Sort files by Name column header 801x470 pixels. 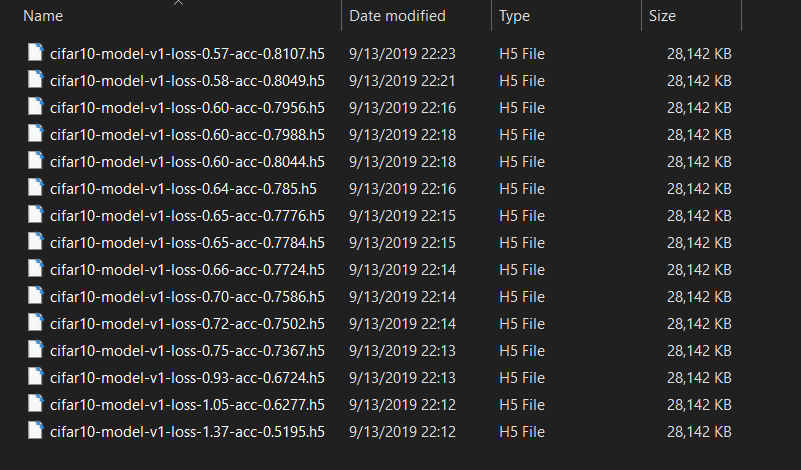pos(43,16)
